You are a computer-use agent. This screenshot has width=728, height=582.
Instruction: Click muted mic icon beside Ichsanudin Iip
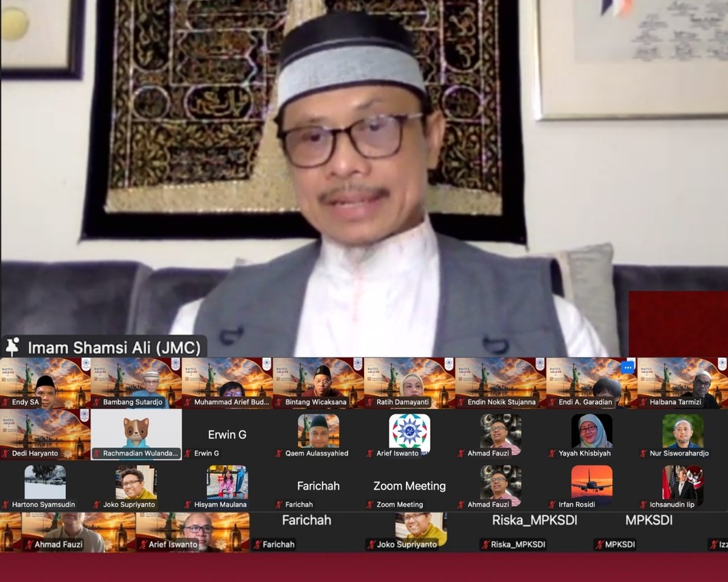(643, 505)
